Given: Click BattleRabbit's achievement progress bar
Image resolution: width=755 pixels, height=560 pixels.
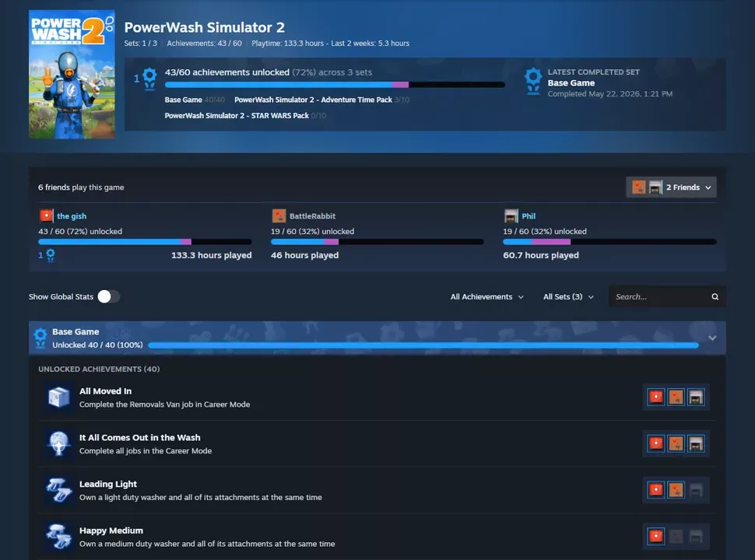Looking at the screenshot, I should click(377, 242).
